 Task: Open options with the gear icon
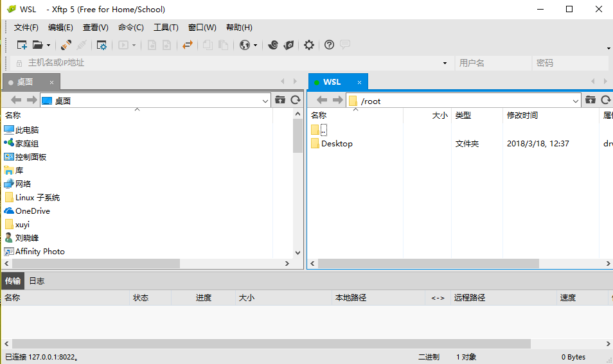tap(309, 45)
